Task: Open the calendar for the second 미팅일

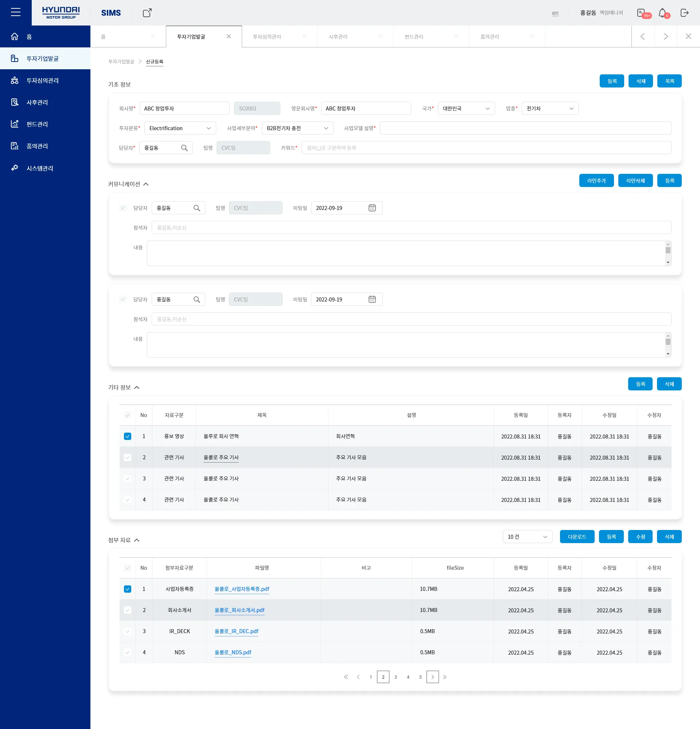Action: pos(372,299)
